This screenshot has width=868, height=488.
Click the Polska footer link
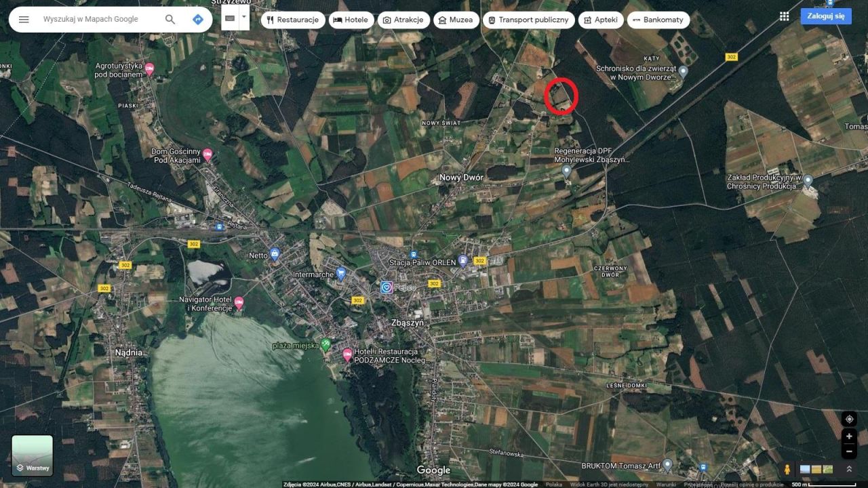tap(554, 485)
